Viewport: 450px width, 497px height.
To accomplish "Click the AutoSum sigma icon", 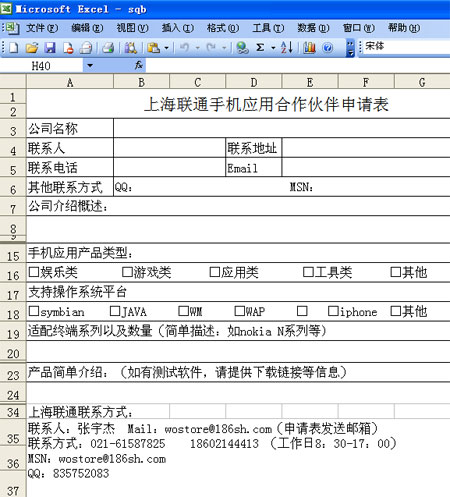I will click(260, 48).
